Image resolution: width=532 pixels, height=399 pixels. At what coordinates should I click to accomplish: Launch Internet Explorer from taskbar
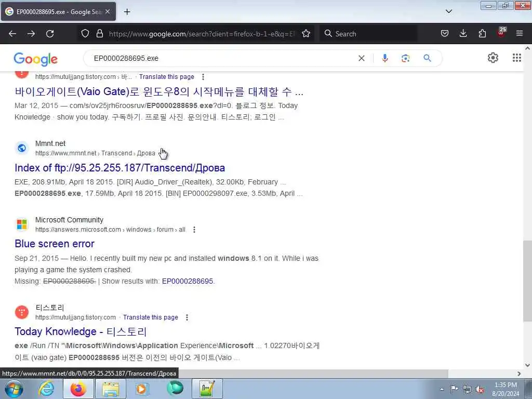(46, 389)
